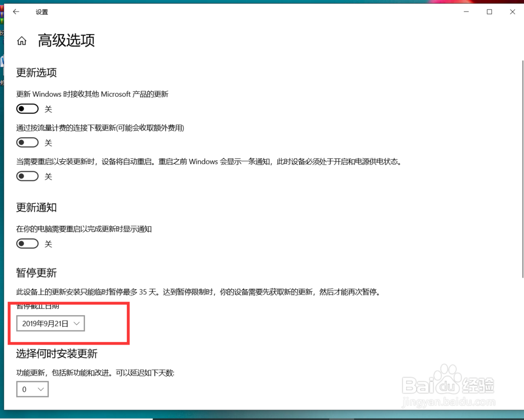Click the 高级选项 page heading
The image size is (524, 420).
[x=65, y=40]
